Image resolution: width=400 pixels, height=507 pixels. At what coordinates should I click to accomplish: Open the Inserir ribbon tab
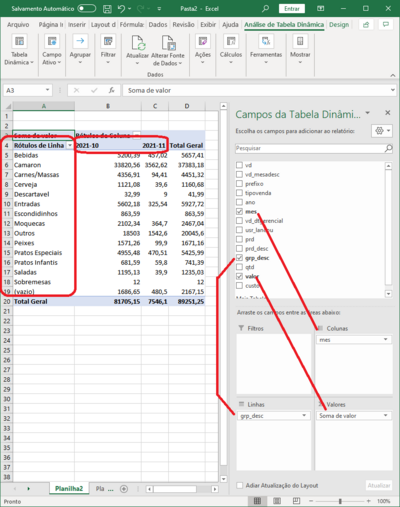(77, 25)
